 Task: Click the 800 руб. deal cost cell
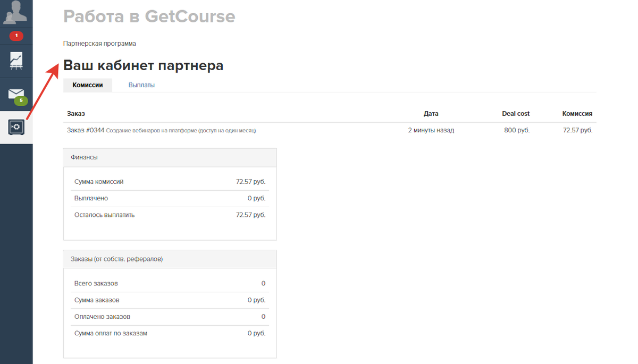(517, 130)
